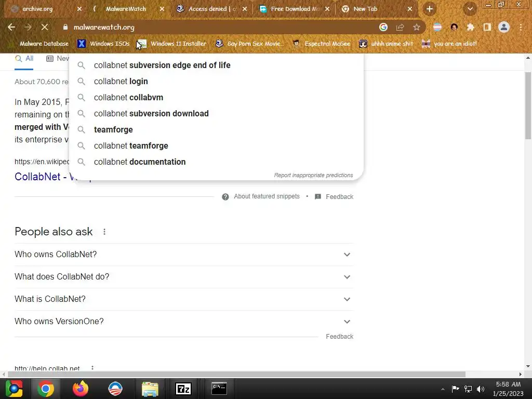The height and width of the screenshot is (399, 532).
Task: Open the Obama icon taskbar app
Action: [115, 389]
